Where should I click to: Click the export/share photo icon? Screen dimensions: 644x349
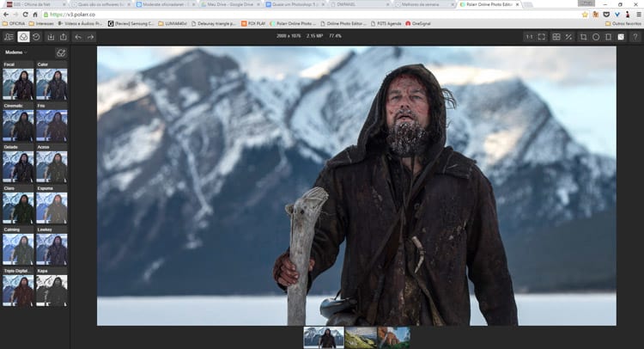64,37
